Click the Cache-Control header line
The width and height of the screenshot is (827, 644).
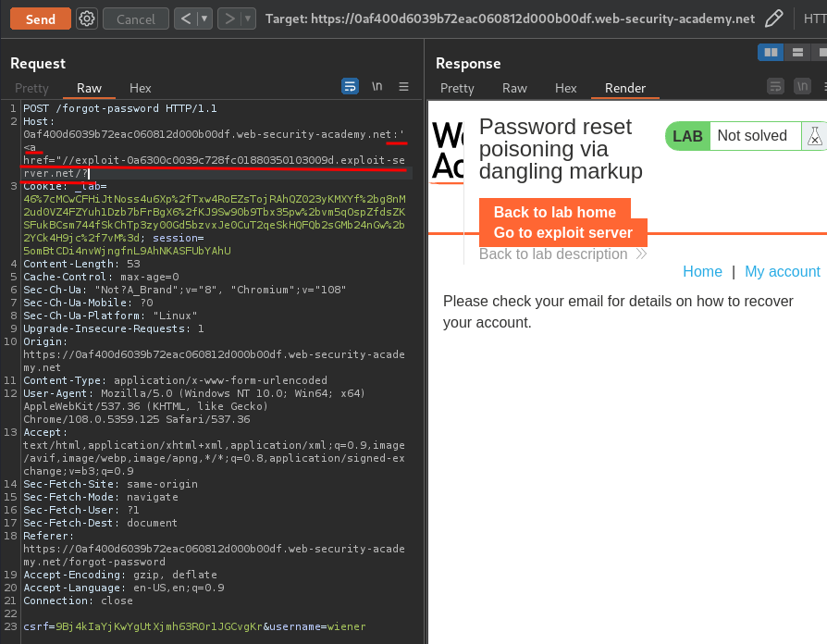click(101, 277)
